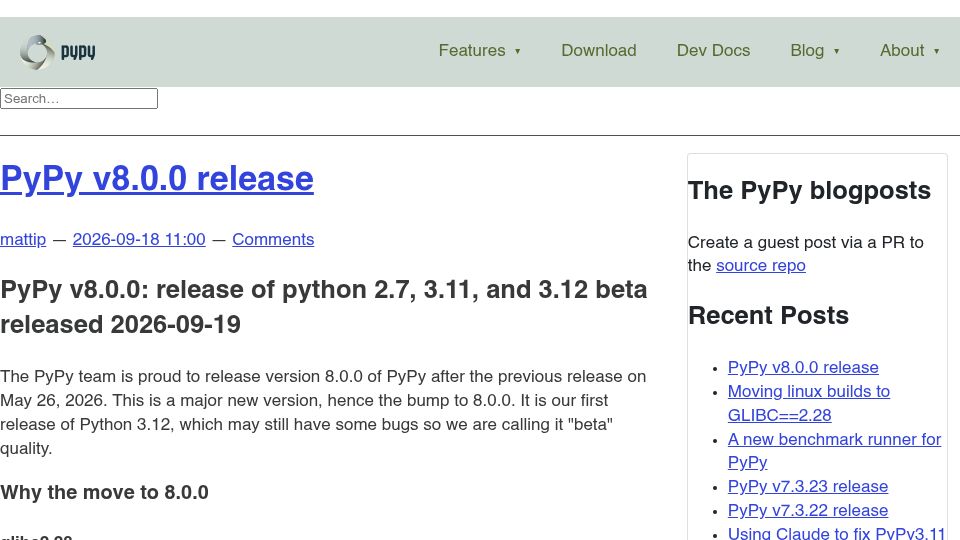The width and height of the screenshot is (960, 540).
Task: Open PyPy v7.3.23 release post
Action: (808, 486)
